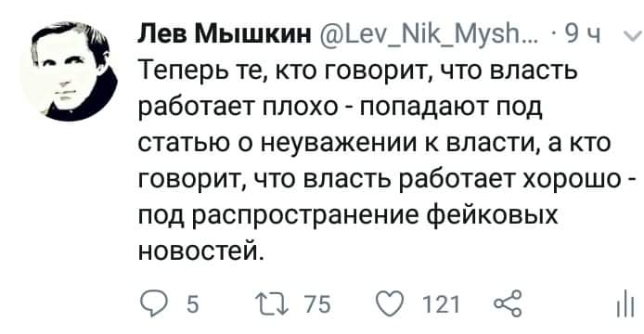The width and height of the screenshot is (644, 334).
Task: Retweet this post using the arrows icon
Action: (271, 304)
